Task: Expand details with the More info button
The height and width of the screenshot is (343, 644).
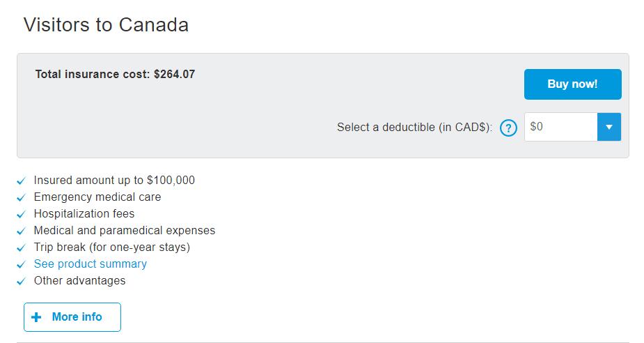Action: (72, 317)
